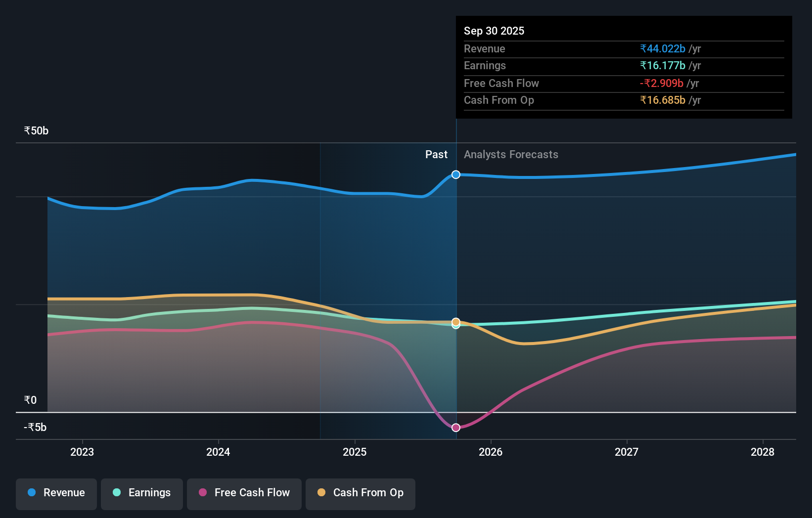Click the red -₹2.909b Free Cash Flow value
The width and height of the screenshot is (812, 518).
click(661, 83)
